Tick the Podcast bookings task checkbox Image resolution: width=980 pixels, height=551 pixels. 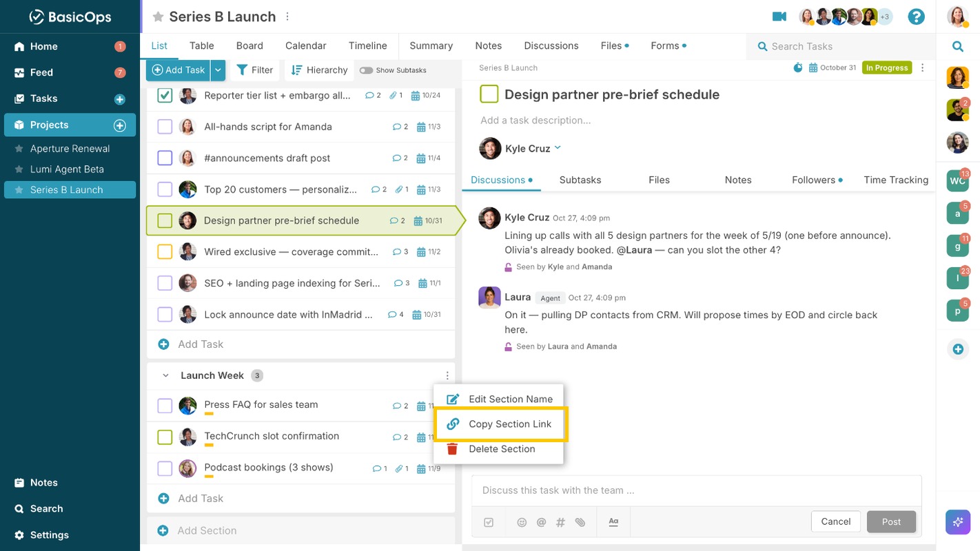pos(165,468)
